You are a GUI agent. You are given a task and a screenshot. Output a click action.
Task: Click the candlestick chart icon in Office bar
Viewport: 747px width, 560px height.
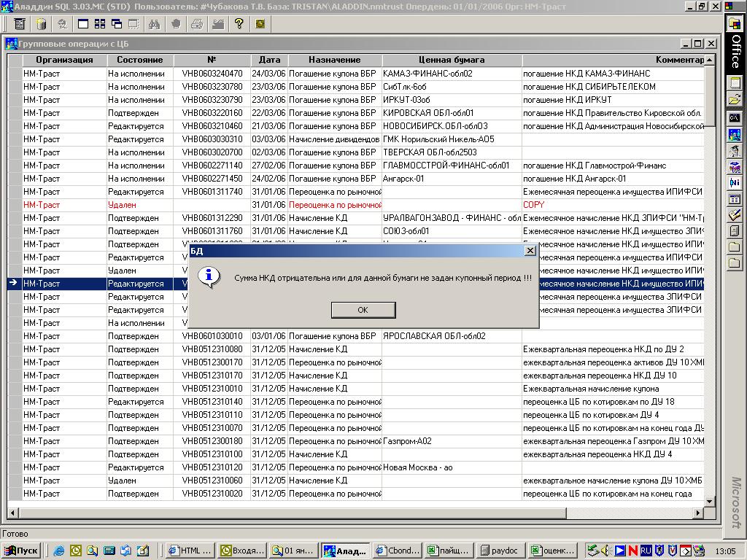point(735,182)
